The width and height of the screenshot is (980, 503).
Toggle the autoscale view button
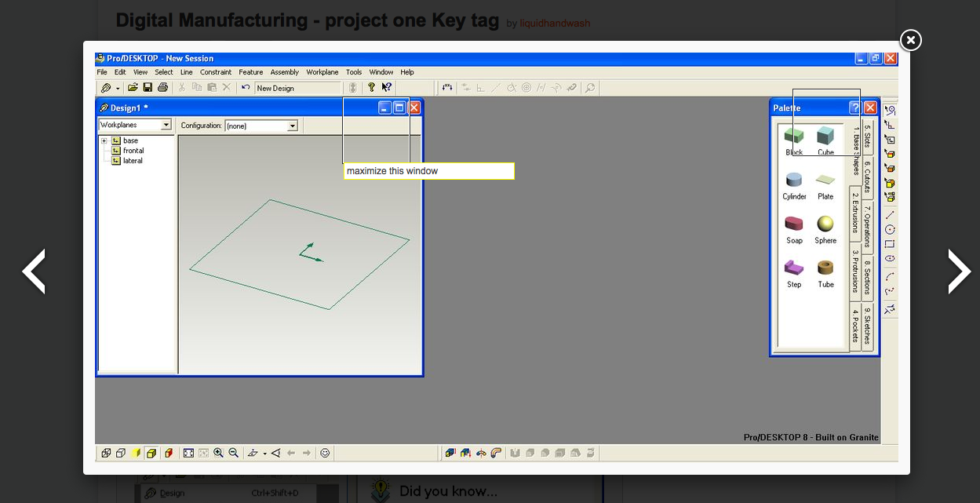point(188,453)
